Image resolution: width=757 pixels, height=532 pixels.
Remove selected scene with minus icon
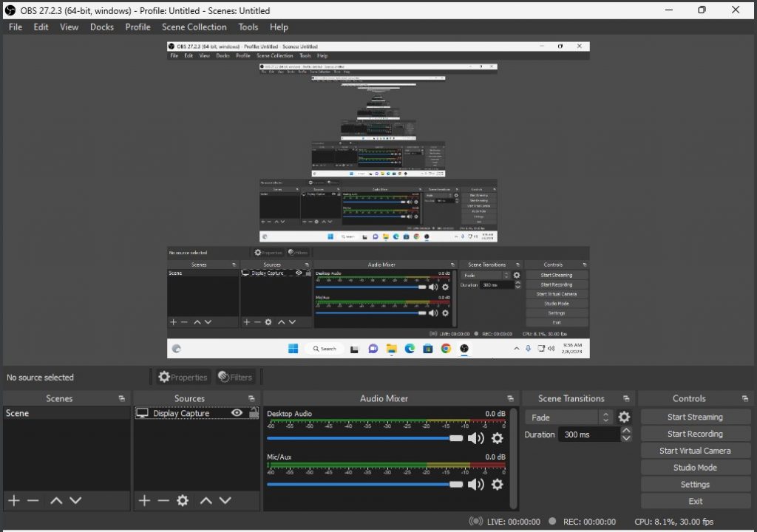click(33, 501)
